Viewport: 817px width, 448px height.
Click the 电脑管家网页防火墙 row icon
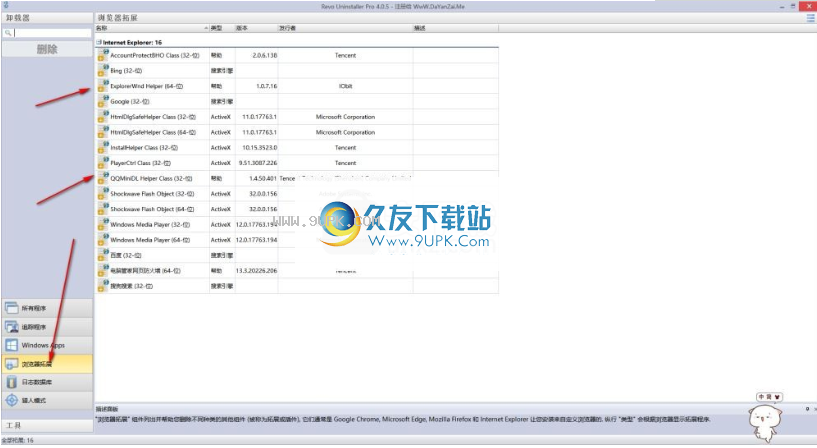pyautogui.click(x=103, y=270)
